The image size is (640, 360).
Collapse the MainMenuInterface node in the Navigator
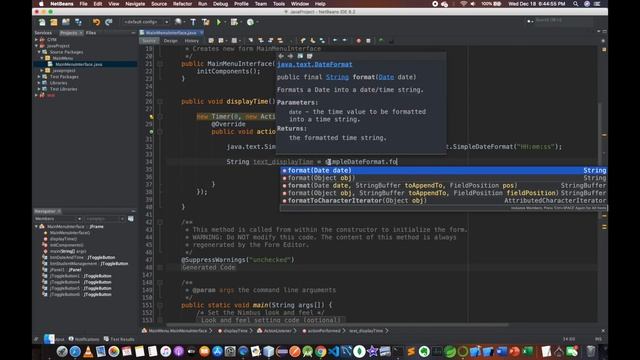(36, 226)
